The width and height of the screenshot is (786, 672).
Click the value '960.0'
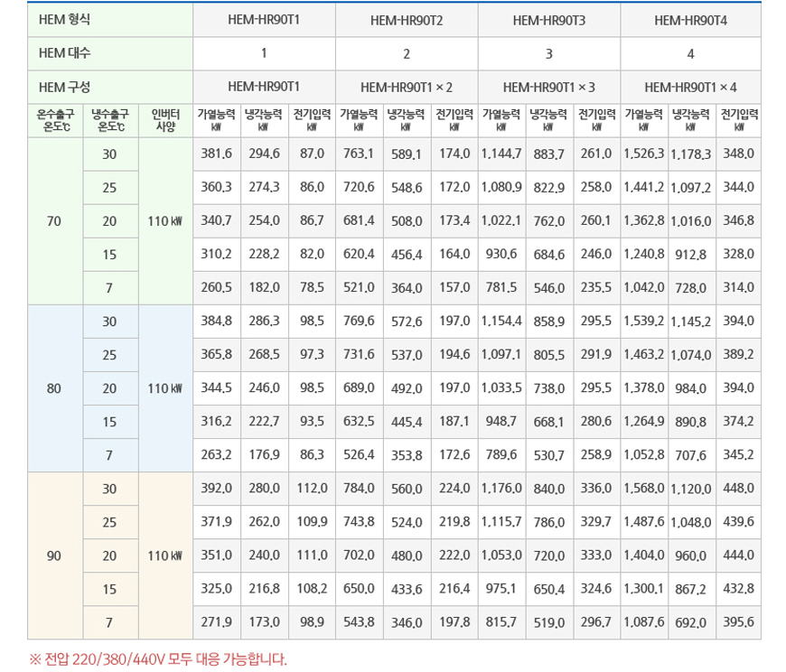click(691, 555)
